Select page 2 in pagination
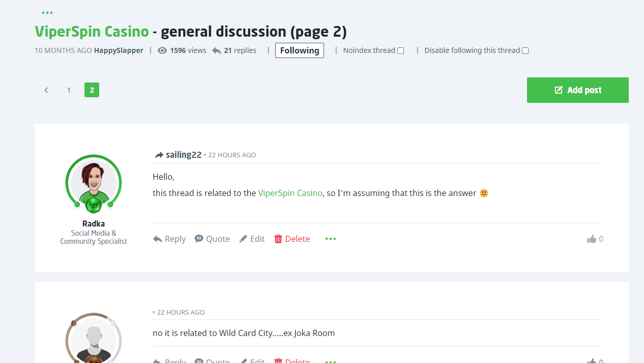The width and height of the screenshot is (644, 363). 92,90
